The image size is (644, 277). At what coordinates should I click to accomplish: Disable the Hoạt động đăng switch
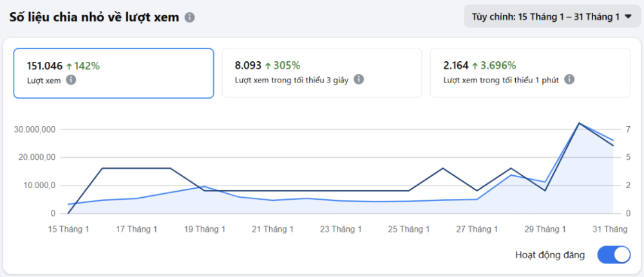click(614, 254)
